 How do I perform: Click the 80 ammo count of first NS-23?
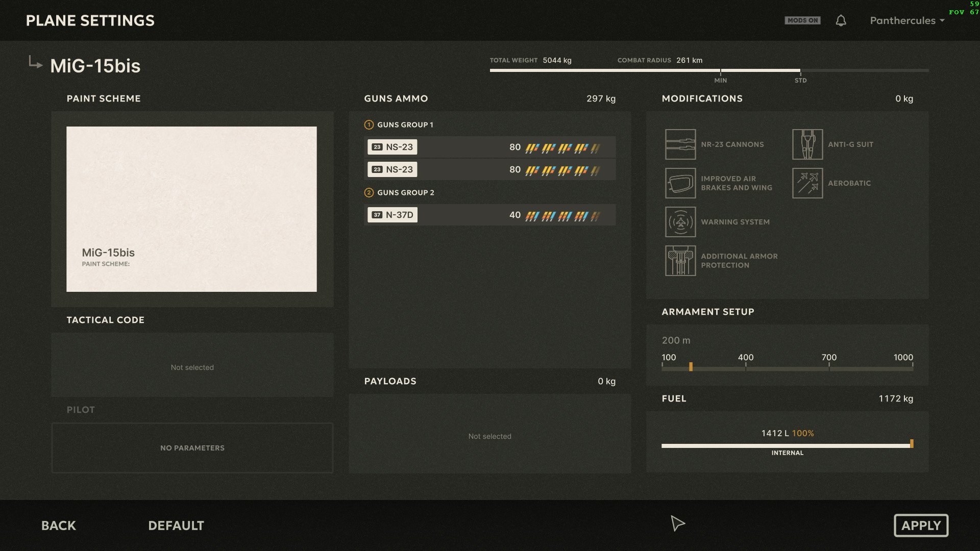(514, 147)
